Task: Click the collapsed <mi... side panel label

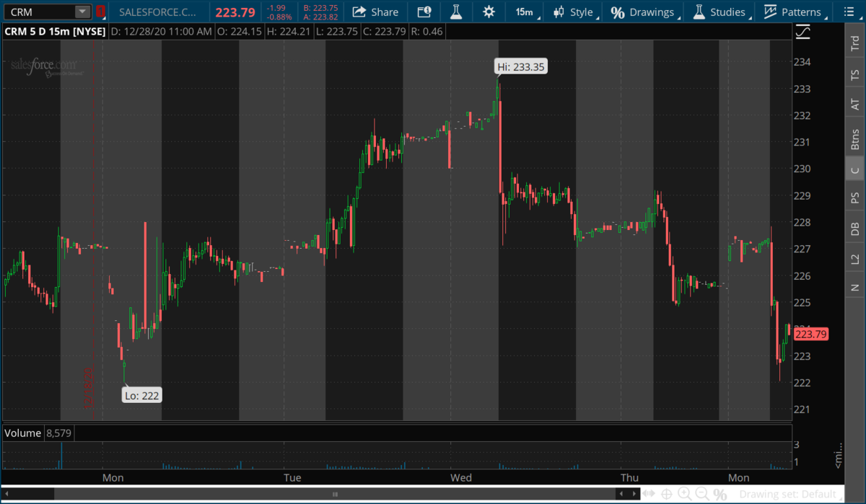Action: tap(839, 456)
